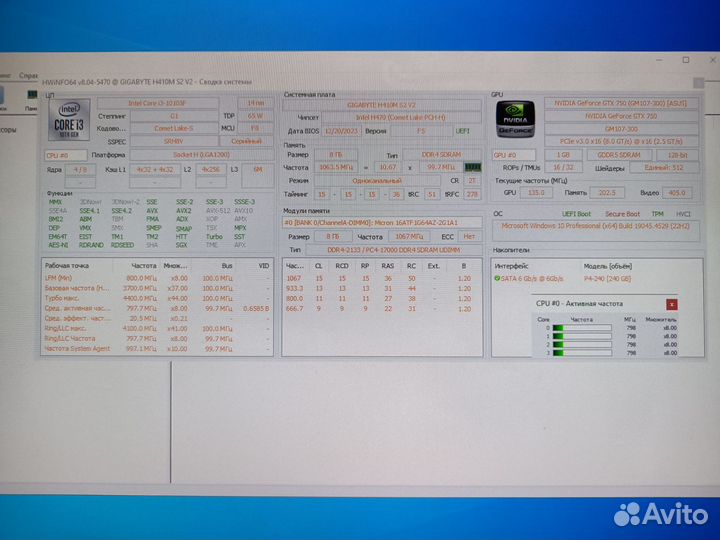Click the DDR4-2133 / PC4-17000 module type value
Screen dimensions: 720x540
pos(394,250)
